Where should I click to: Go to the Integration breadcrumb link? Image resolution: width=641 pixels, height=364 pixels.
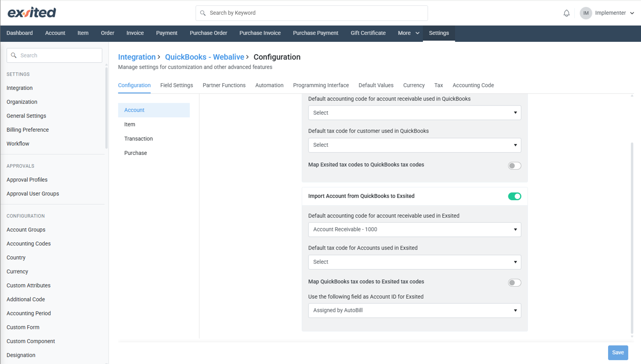(x=137, y=57)
